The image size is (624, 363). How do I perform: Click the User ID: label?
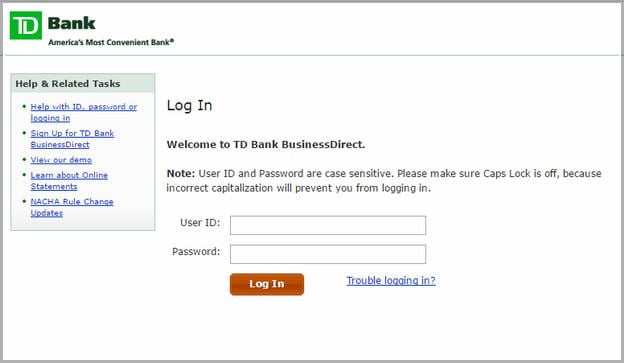point(200,222)
